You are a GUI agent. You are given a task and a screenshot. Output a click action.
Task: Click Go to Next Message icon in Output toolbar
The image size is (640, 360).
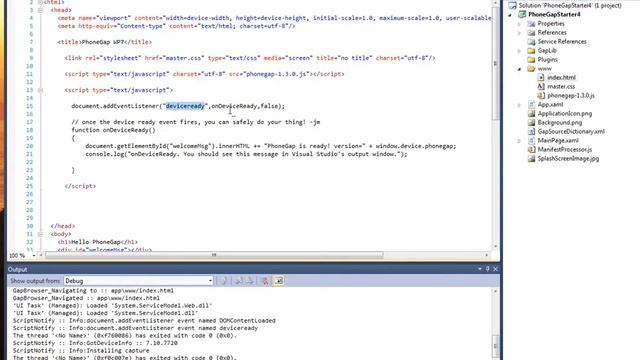pos(249,281)
